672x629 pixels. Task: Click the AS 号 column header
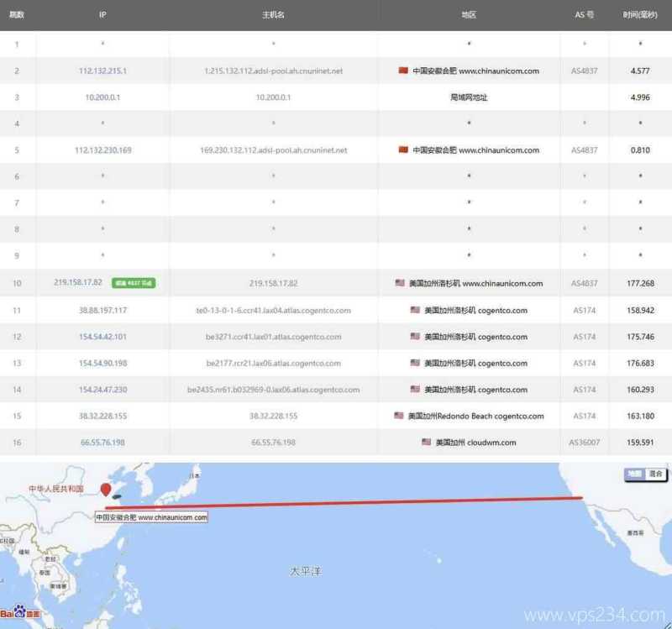[x=584, y=15]
